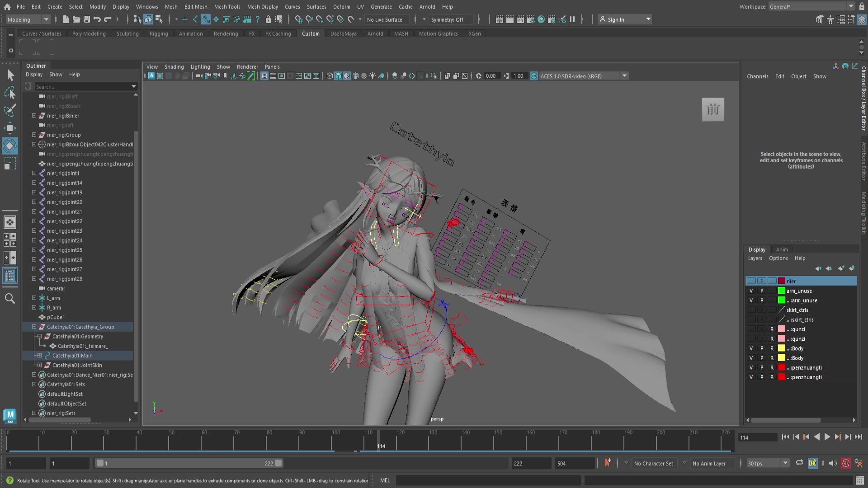Collapse Catethyia01:Catethyia_Group in outliner
Viewport: 868px width, 488px height.
pos(34,327)
